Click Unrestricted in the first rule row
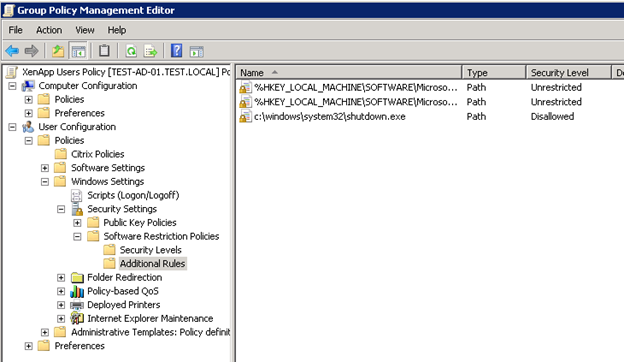624x362 pixels. (556, 87)
